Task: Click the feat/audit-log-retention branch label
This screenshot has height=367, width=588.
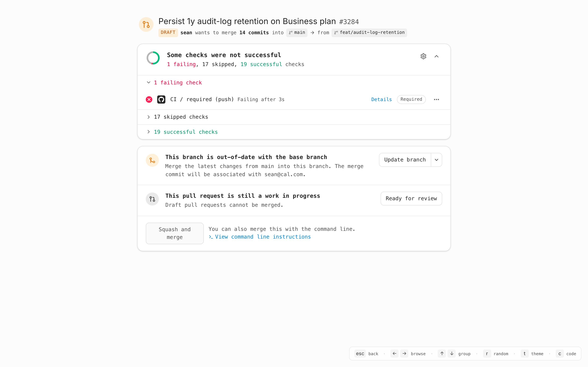Action: [x=369, y=33]
